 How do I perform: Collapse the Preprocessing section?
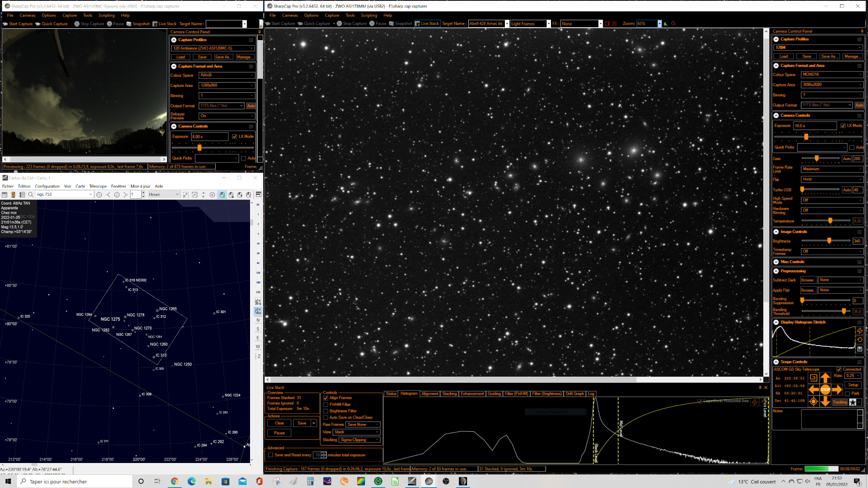click(776, 271)
